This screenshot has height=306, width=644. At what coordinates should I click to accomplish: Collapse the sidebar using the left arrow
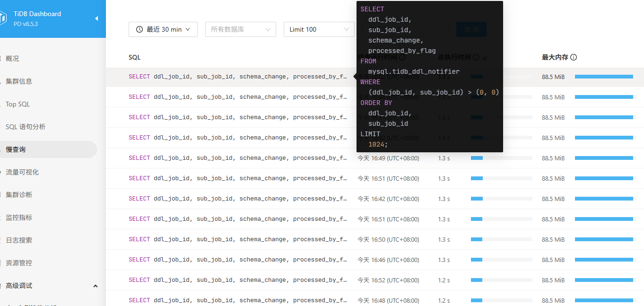[x=96, y=18]
